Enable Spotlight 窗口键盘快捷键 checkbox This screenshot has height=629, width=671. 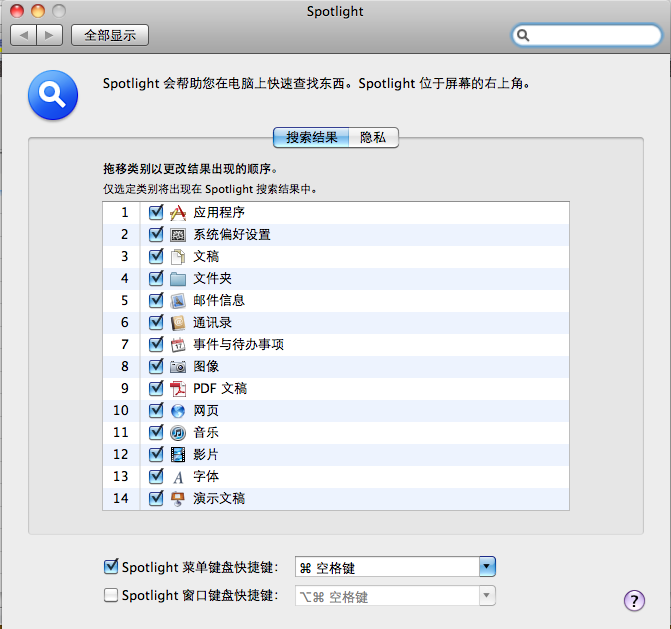pyautogui.click(x=111, y=595)
